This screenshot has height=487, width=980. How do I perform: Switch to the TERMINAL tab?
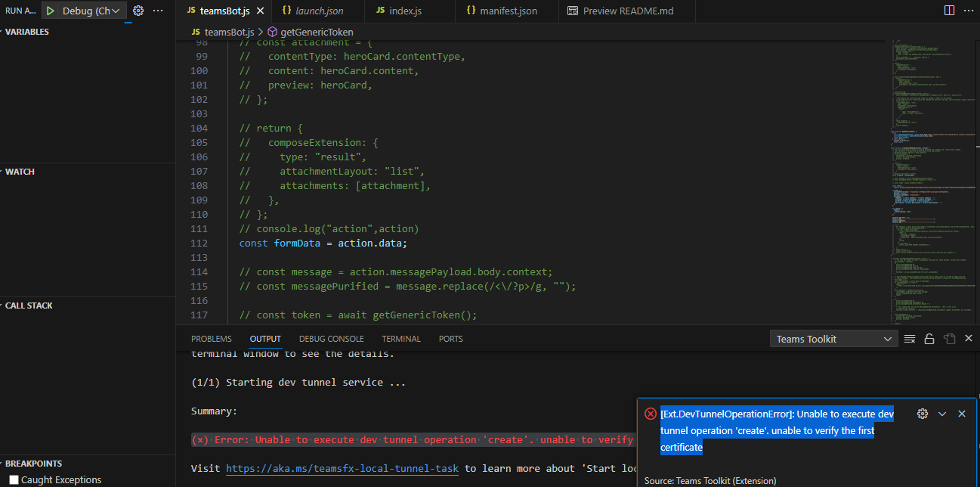[x=400, y=338]
